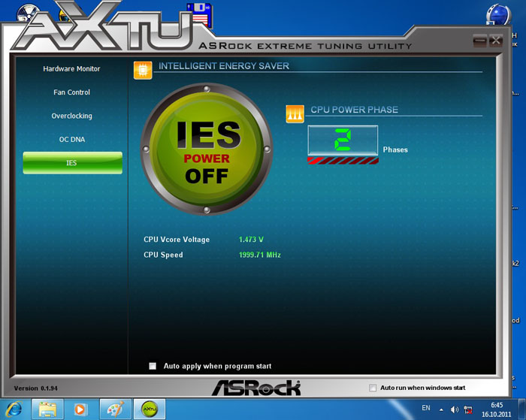
Task: Show hidden tray icons arrow
Action: (x=442, y=410)
